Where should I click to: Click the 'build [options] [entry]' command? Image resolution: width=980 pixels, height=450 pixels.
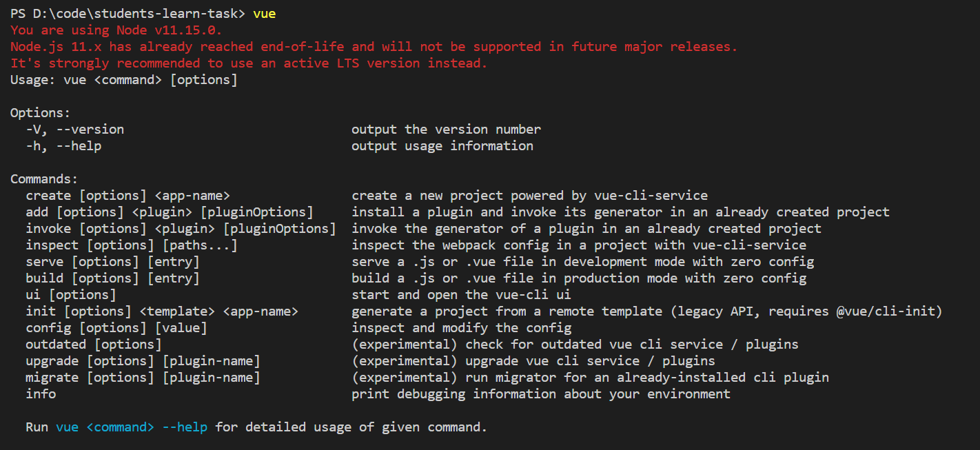(112, 278)
